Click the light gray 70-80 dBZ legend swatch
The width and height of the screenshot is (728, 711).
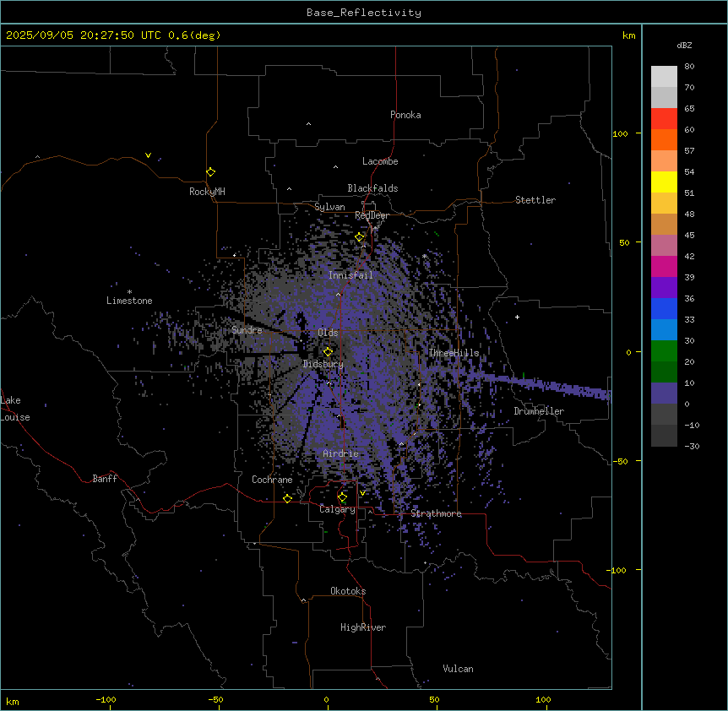coord(664,77)
